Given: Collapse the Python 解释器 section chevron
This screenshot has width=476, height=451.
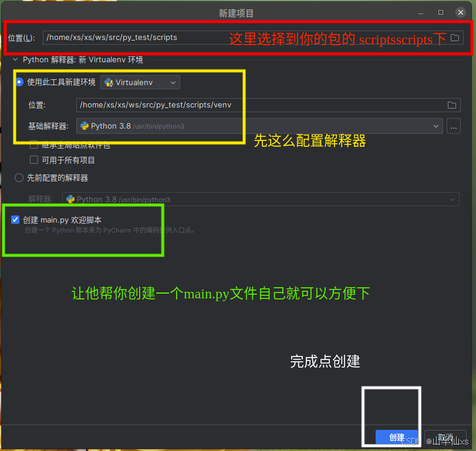Looking at the screenshot, I should (15, 59).
